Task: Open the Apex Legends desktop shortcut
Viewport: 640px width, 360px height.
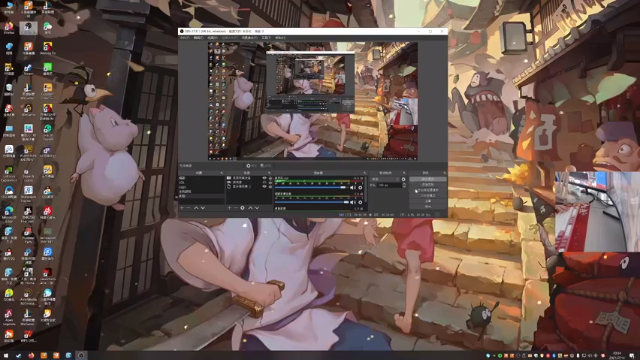Action: click(x=9, y=317)
